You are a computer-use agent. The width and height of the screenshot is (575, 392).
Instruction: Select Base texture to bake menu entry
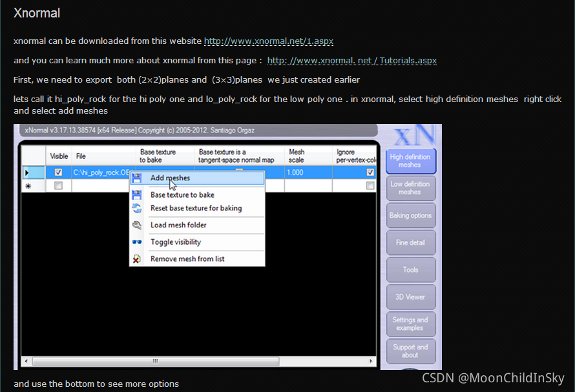197,195
